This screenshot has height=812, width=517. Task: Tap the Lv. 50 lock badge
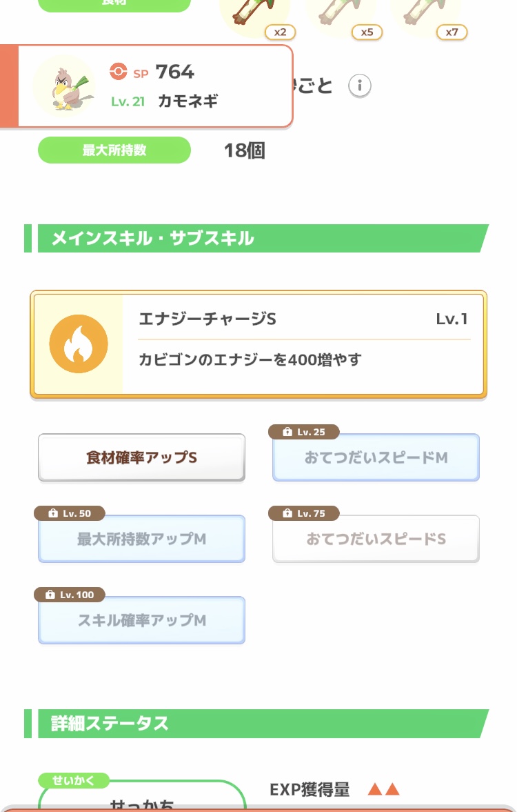pyautogui.click(x=69, y=513)
